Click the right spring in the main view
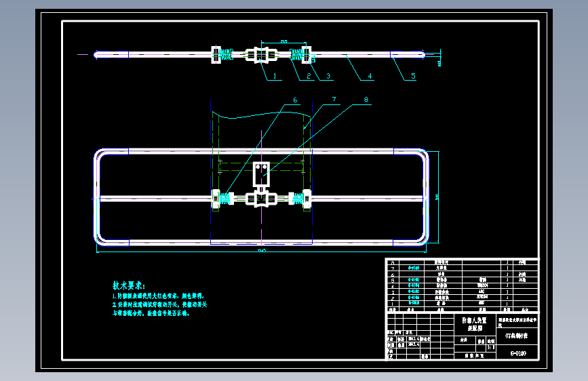This screenshot has width=588, height=381. (x=297, y=199)
